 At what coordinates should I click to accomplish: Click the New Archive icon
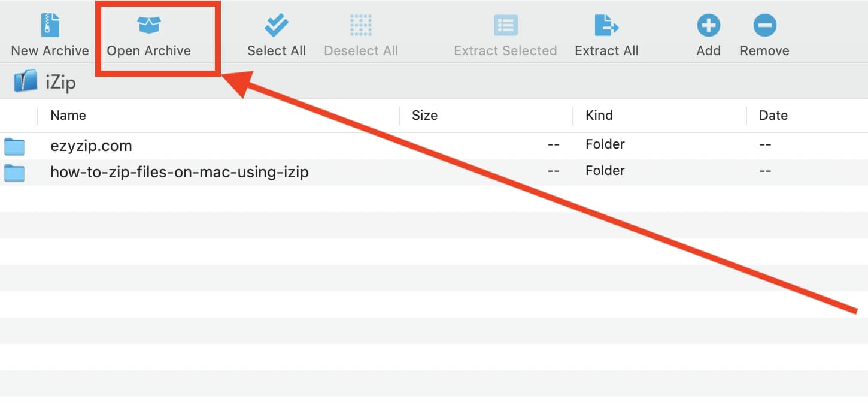point(48,25)
